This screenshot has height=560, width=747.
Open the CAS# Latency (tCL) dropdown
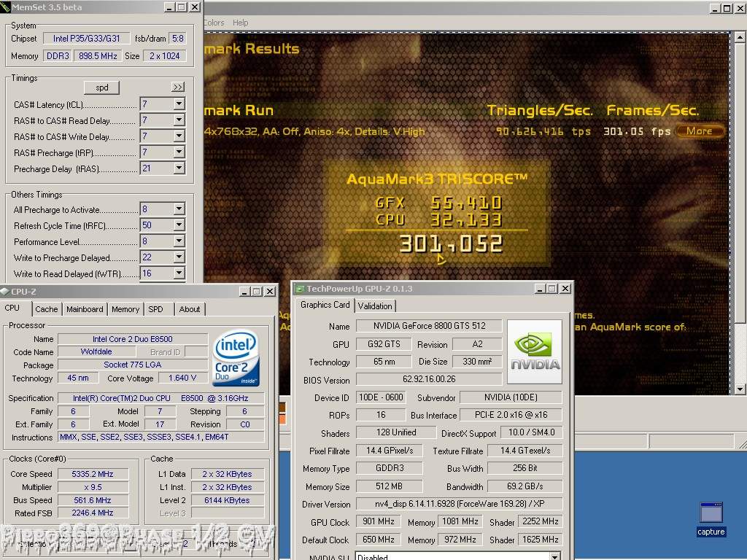[179, 104]
